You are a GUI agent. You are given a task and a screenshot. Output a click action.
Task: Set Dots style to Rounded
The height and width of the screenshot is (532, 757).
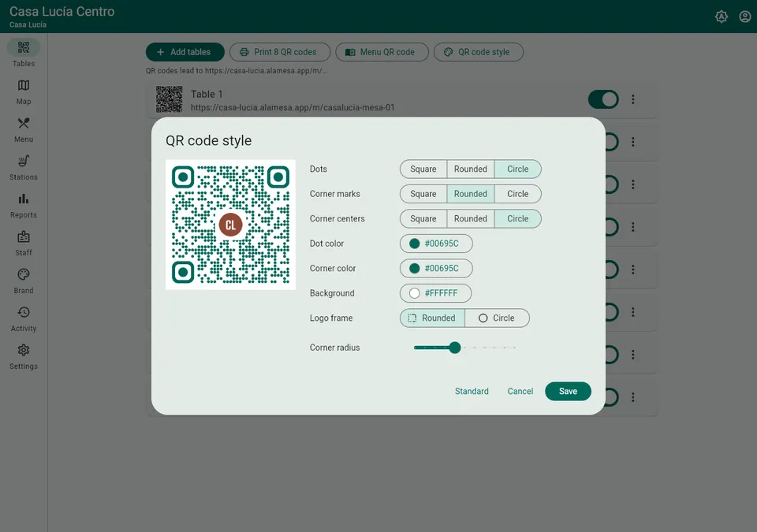tap(470, 169)
